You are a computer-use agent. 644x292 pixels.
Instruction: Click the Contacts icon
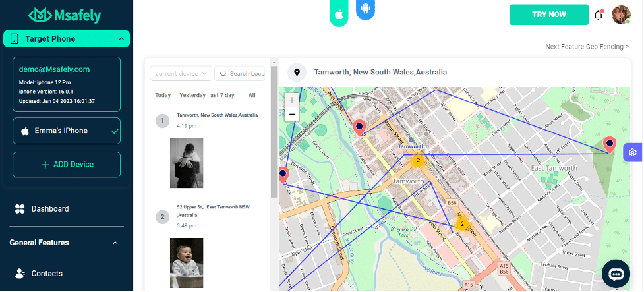coord(20,274)
